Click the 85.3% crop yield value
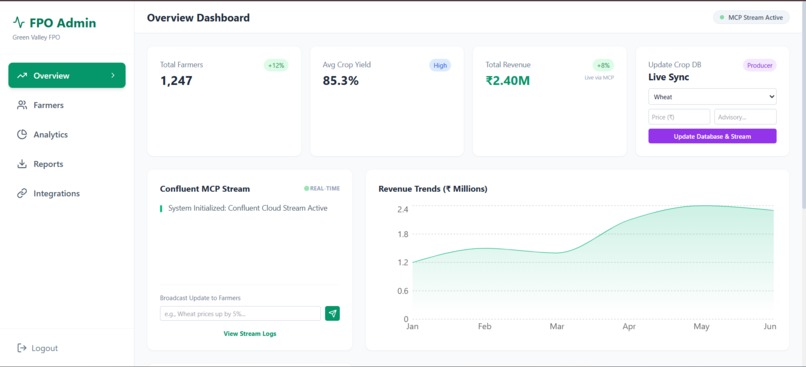Viewport: 806px width, 367px height. point(340,81)
